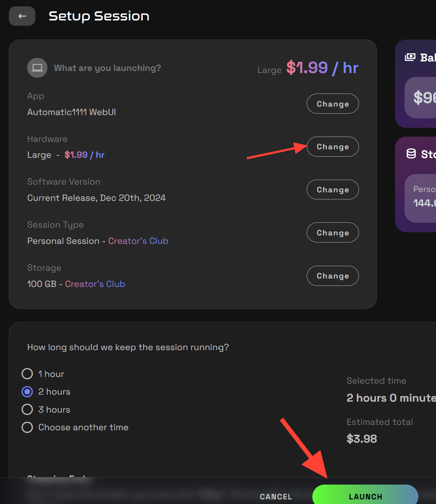Screen dimensions: 436x504
Task: Click the laptop icon next to What are you launching
Action: (37, 68)
